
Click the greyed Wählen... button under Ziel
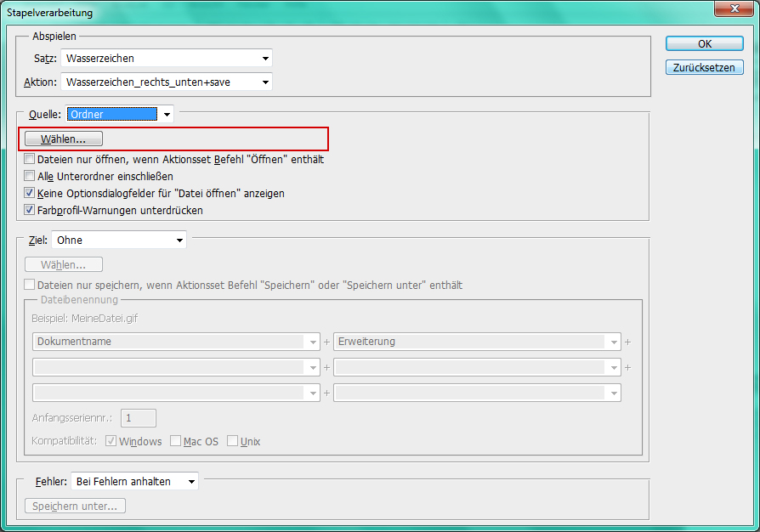pyautogui.click(x=64, y=265)
